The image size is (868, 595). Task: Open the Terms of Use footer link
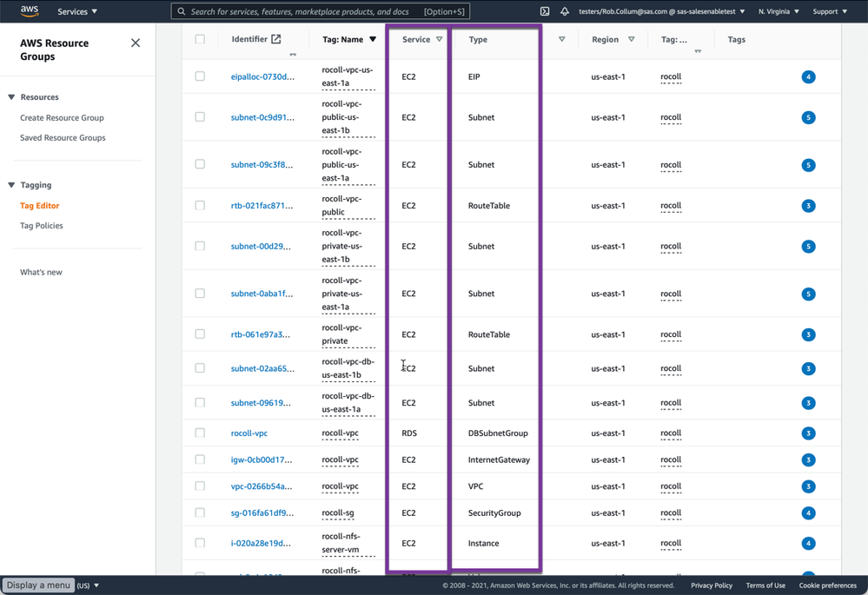point(765,585)
